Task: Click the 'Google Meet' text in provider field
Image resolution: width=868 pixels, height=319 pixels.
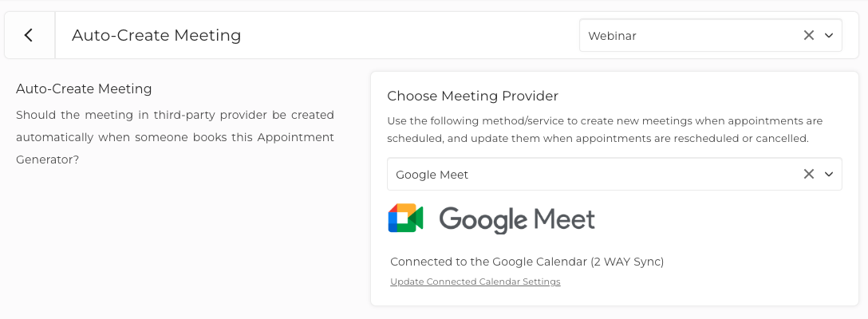Action: (x=432, y=174)
